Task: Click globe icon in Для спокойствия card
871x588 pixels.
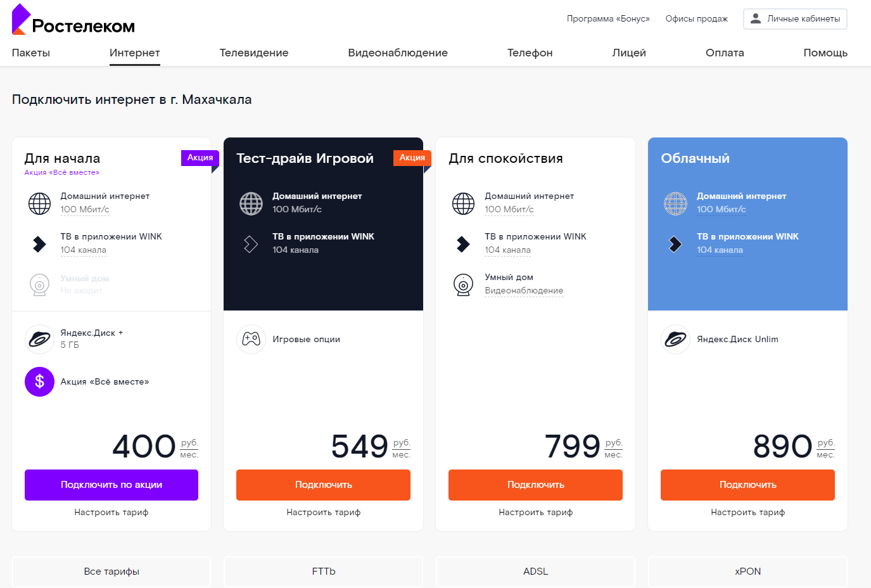Action: 463,203
